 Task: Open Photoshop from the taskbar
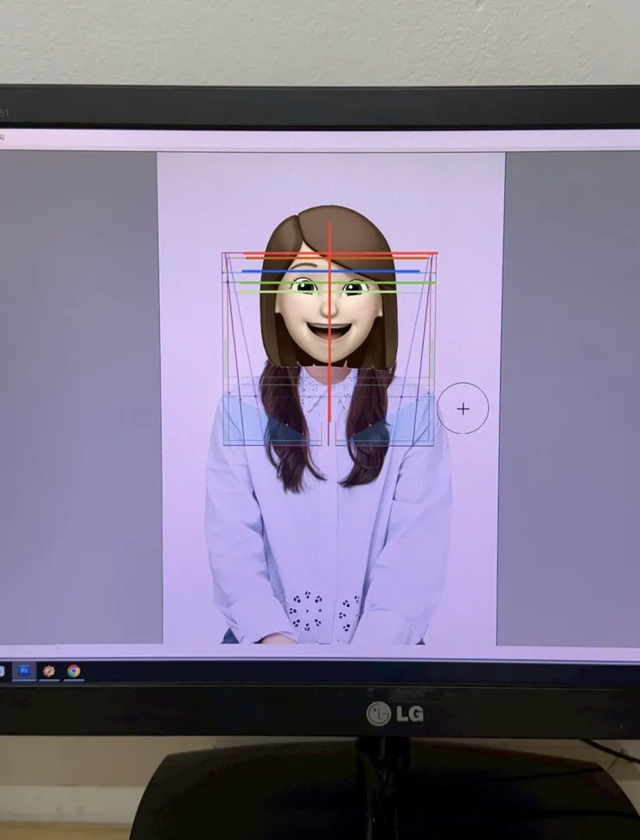pyautogui.click(x=24, y=670)
